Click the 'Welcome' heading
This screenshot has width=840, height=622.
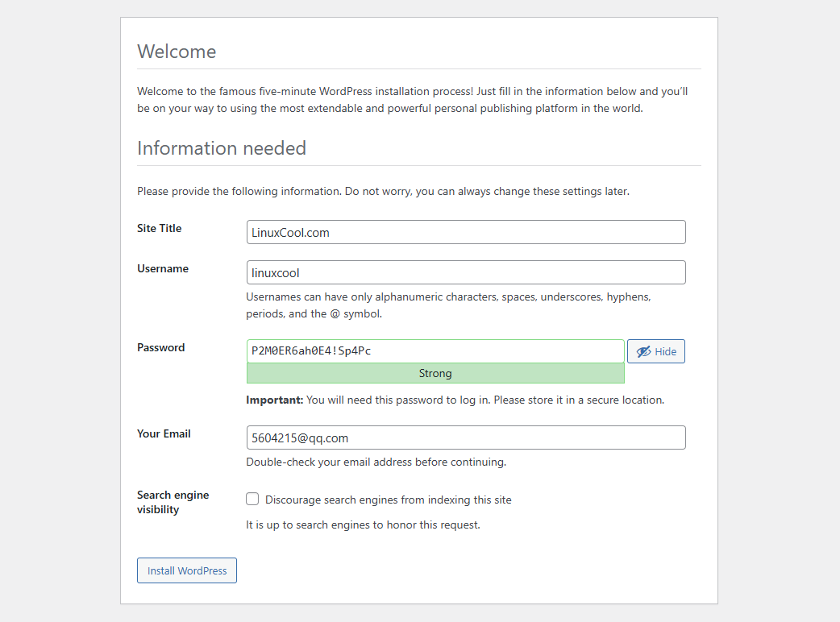177,52
